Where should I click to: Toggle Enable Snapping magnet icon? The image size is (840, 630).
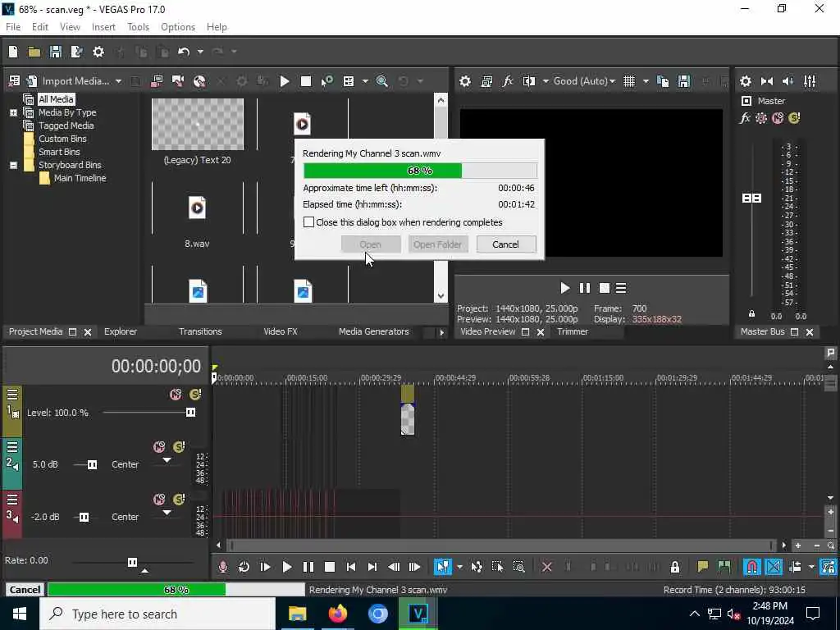752,567
